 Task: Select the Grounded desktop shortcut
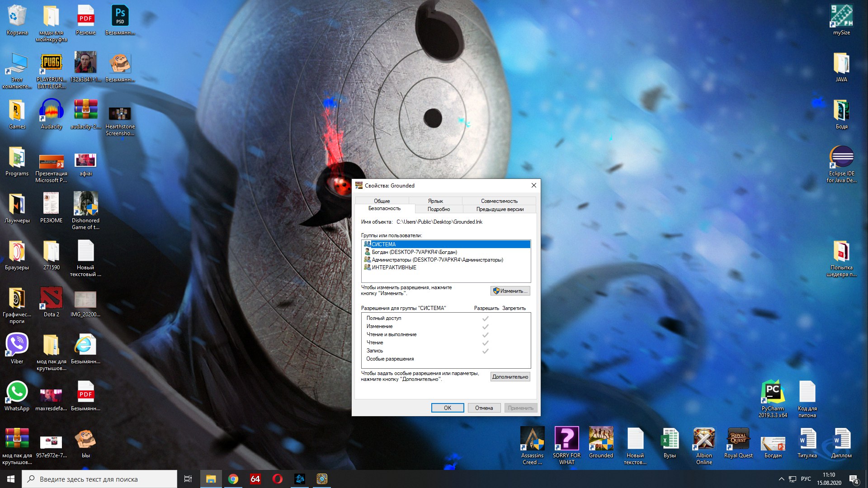(x=601, y=443)
